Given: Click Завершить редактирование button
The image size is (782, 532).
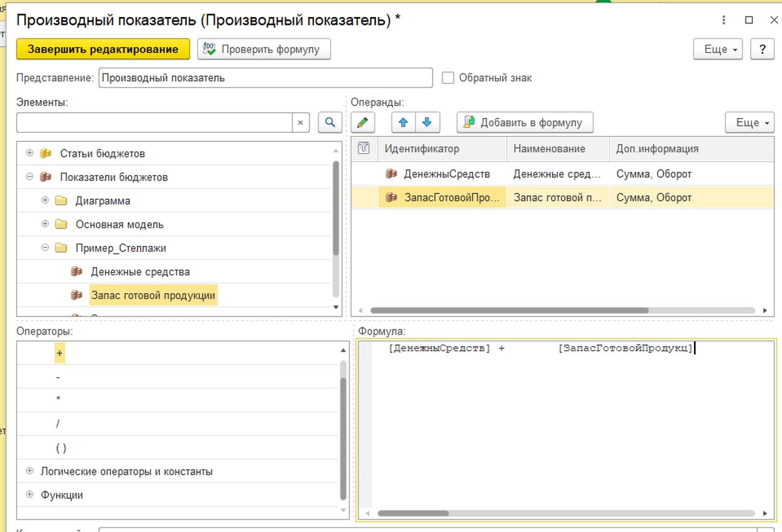Looking at the screenshot, I should (103, 49).
